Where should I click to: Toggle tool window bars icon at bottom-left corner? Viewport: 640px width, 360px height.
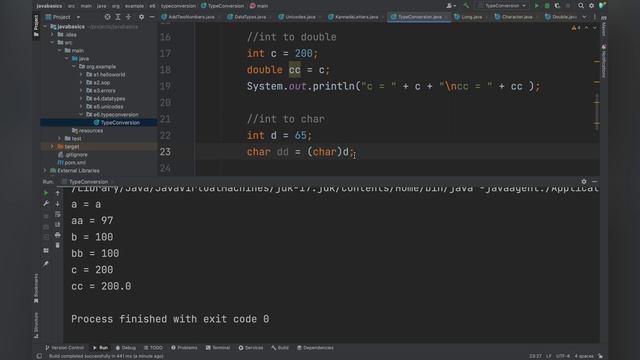(x=39, y=356)
